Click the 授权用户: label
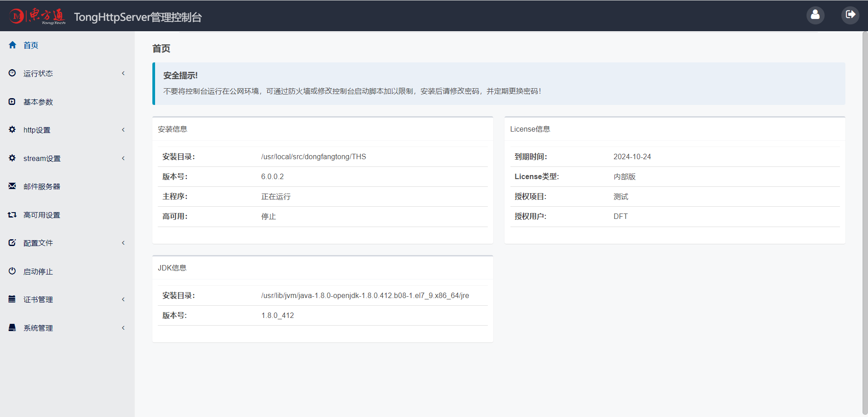This screenshot has width=868, height=417. pos(530,216)
